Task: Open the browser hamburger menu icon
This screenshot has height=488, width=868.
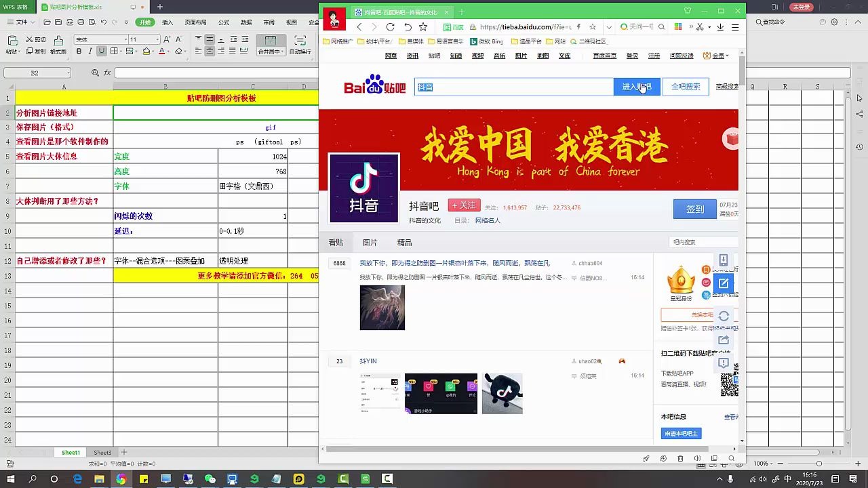Action: tap(735, 27)
